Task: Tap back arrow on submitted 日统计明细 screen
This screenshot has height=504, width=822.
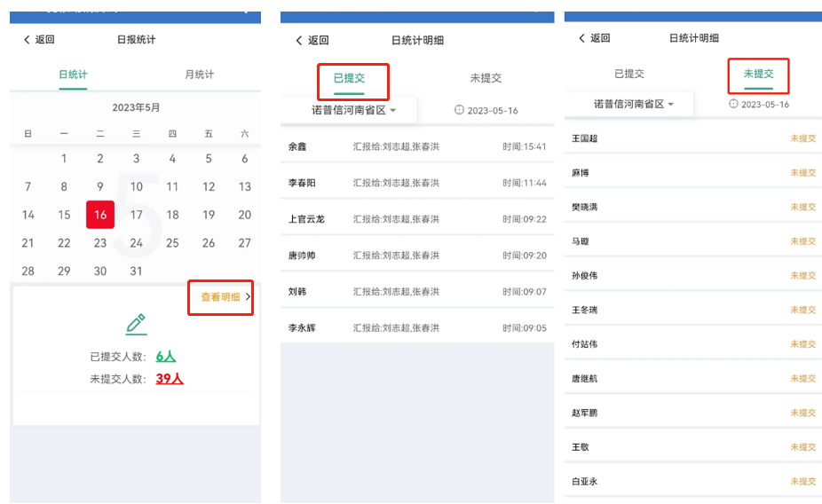Action: [x=299, y=40]
